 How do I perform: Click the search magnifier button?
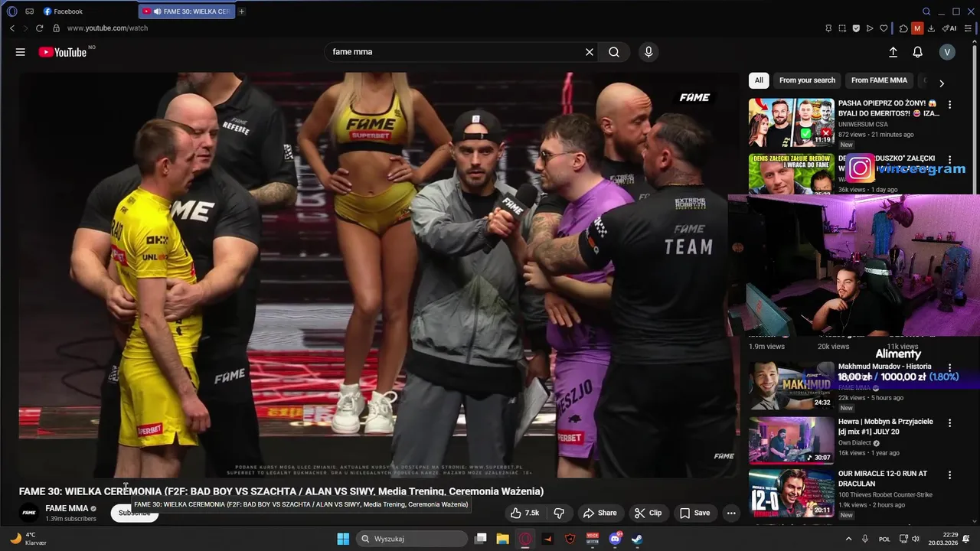click(614, 52)
